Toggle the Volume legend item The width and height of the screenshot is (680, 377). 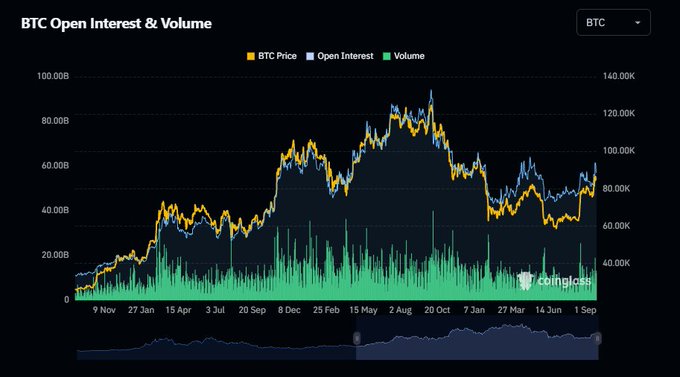click(x=404, y=56)
